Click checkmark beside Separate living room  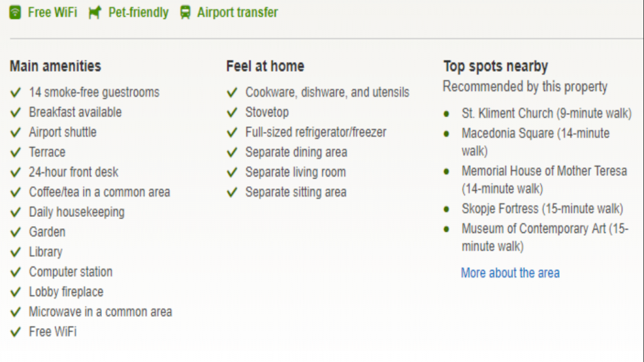click(232, 172)
